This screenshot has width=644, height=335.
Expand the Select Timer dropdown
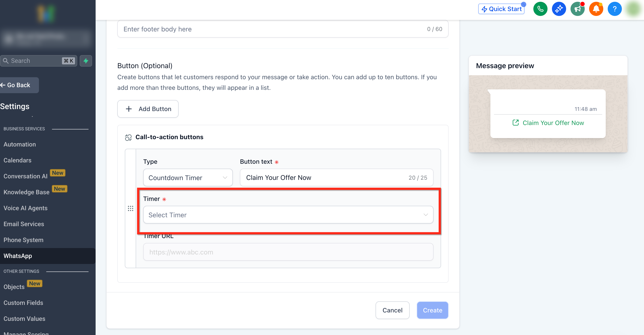[x=288, y=215]
